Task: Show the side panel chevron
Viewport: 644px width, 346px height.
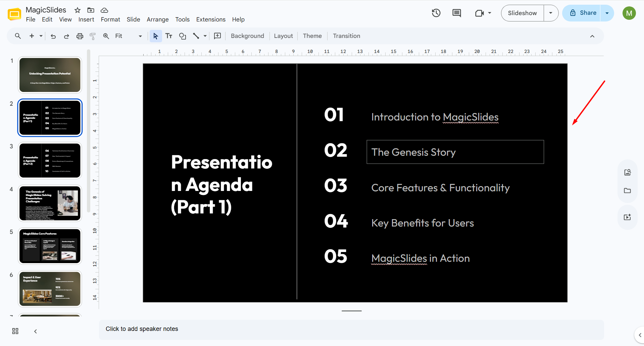Action: pos(640,335)
